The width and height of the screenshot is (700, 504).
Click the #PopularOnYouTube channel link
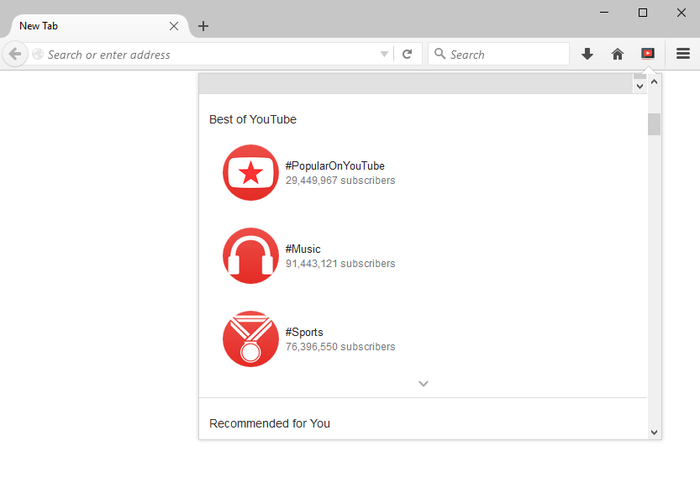tap(335, 166)
